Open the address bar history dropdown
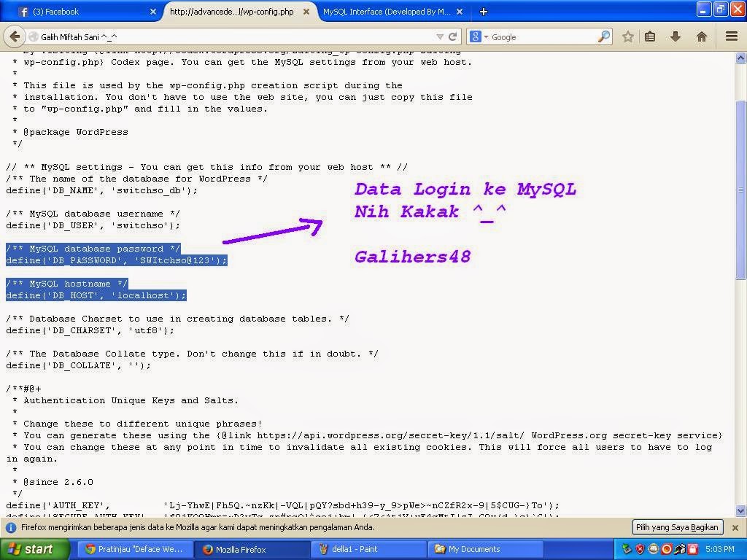Viewport: 747px width, 560px height. coord(439,36)
